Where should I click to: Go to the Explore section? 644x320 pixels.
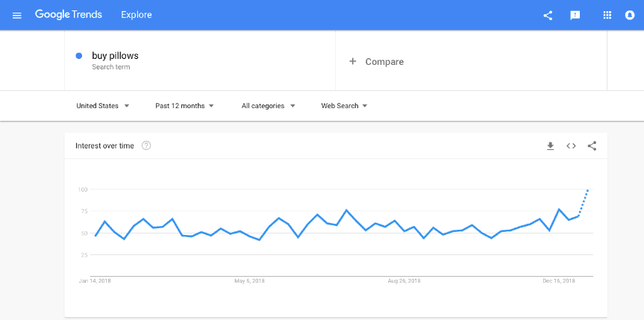tap(137, 15)
